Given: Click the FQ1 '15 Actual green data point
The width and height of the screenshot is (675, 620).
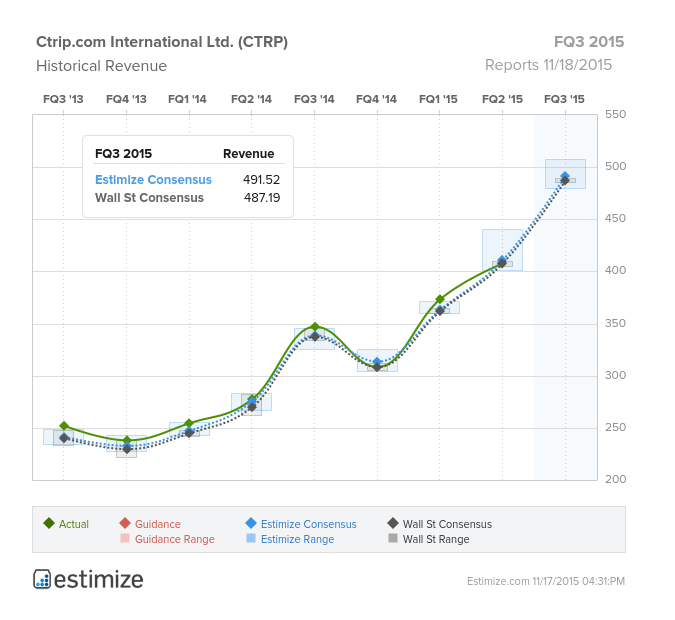Looking at the screenshot, I should coord(440,299).
